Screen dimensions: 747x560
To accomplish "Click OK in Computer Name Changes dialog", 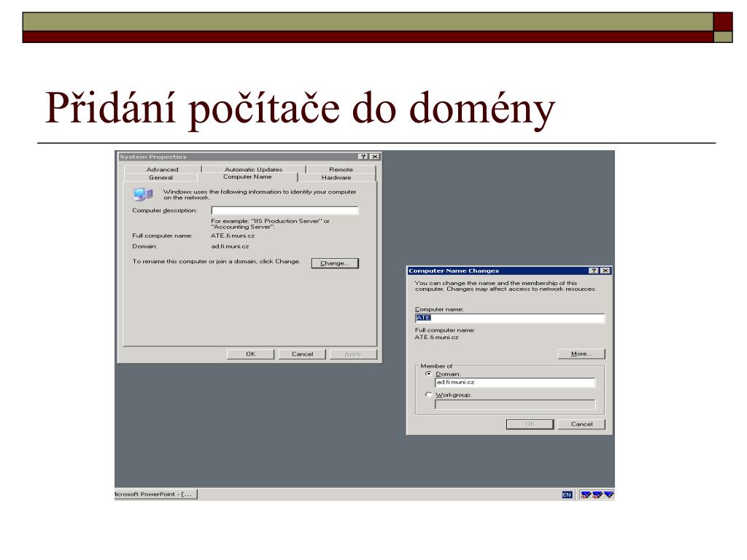I will coord(530,424).
